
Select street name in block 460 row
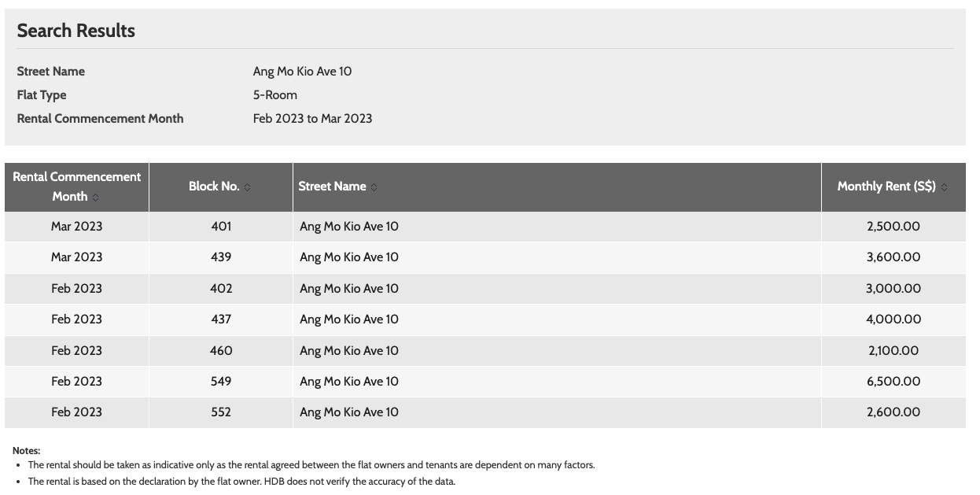(349, 351)
